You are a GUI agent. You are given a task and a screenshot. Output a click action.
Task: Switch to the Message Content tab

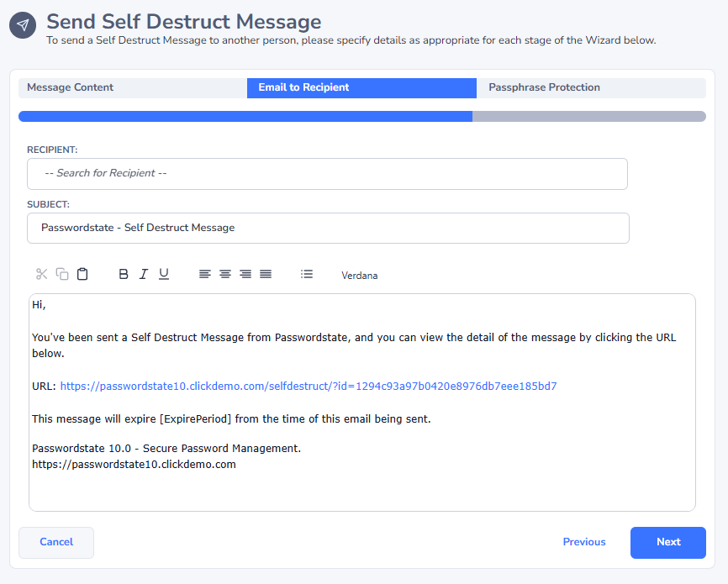coord(132,87)
